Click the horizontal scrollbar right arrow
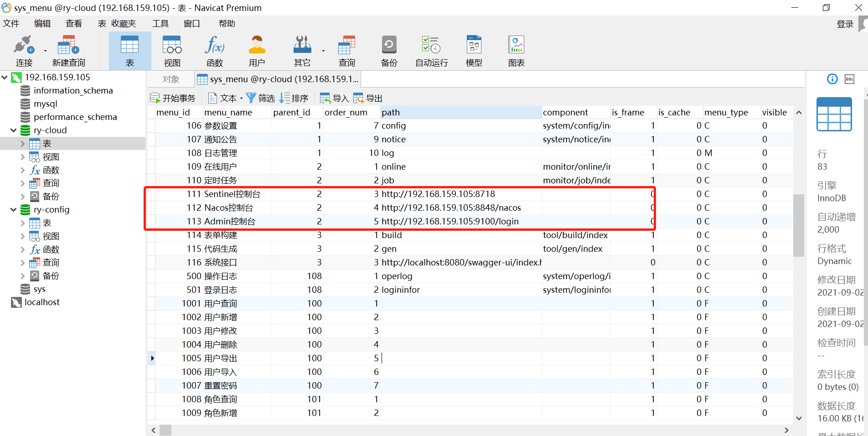 (x=786, y=430)
